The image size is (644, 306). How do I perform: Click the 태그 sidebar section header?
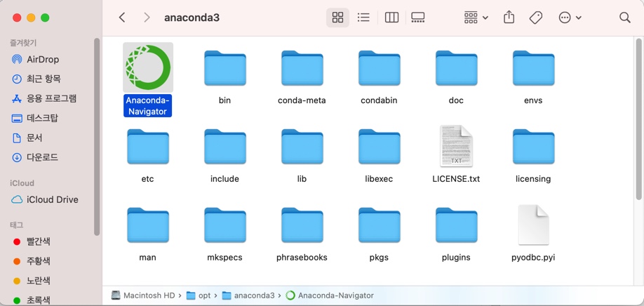pos(16,225)
